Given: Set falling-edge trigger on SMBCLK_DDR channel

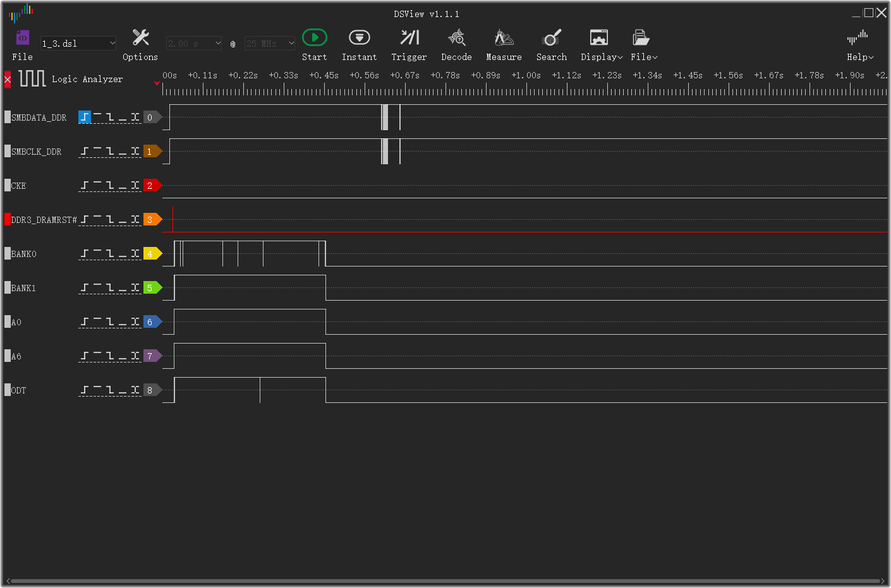Looking at the screenshot, I should click(x=111, y=151).
